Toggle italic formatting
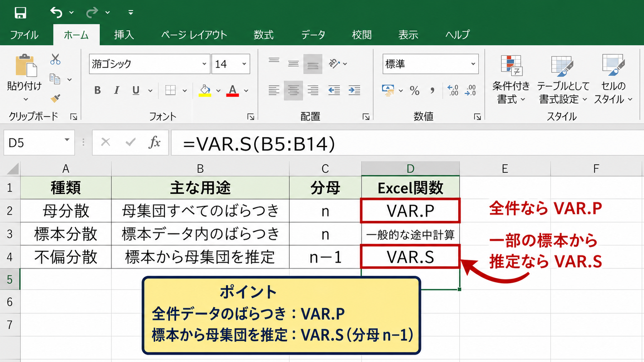Screen dimensions: 644x362 tap(116, 90)
